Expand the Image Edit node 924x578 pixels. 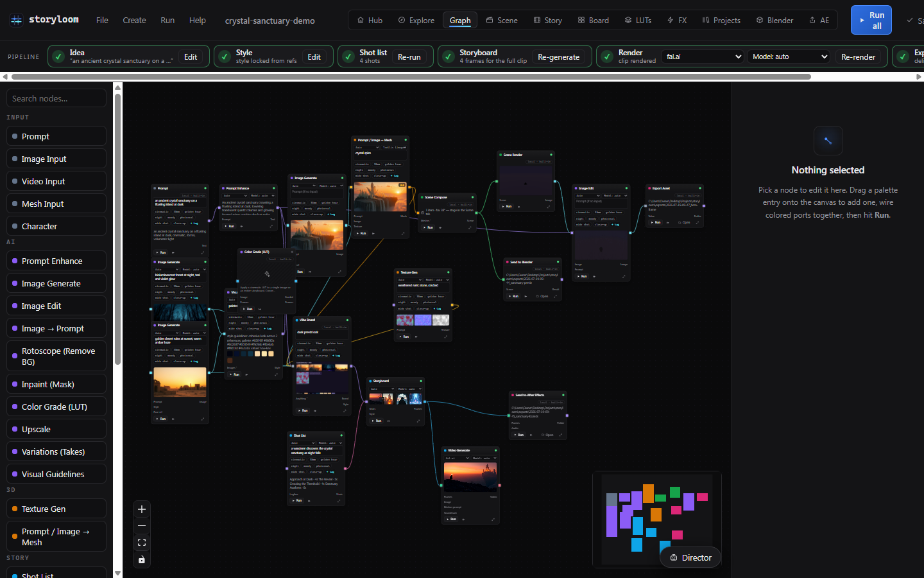[623, 276]
